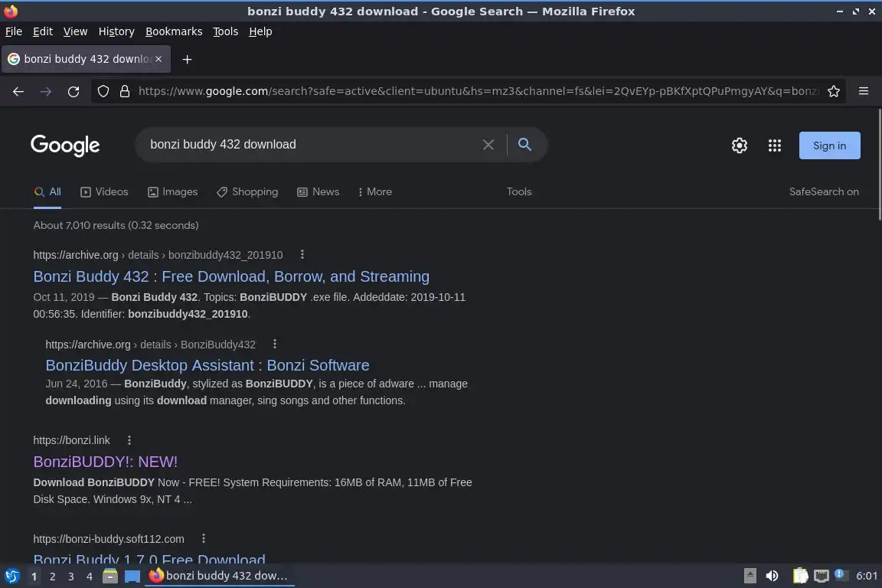Open options dots for bonzi-buddy.soft112.com result

tap(204, 538)
